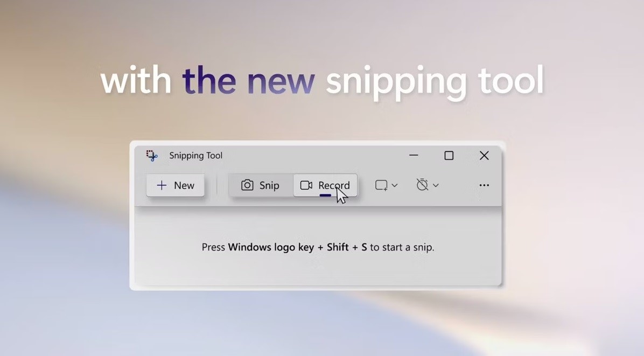The width and height of the screenshot is (644, 356).
Task: Minimize the Snipping Tool window
Action: (414, 155)
